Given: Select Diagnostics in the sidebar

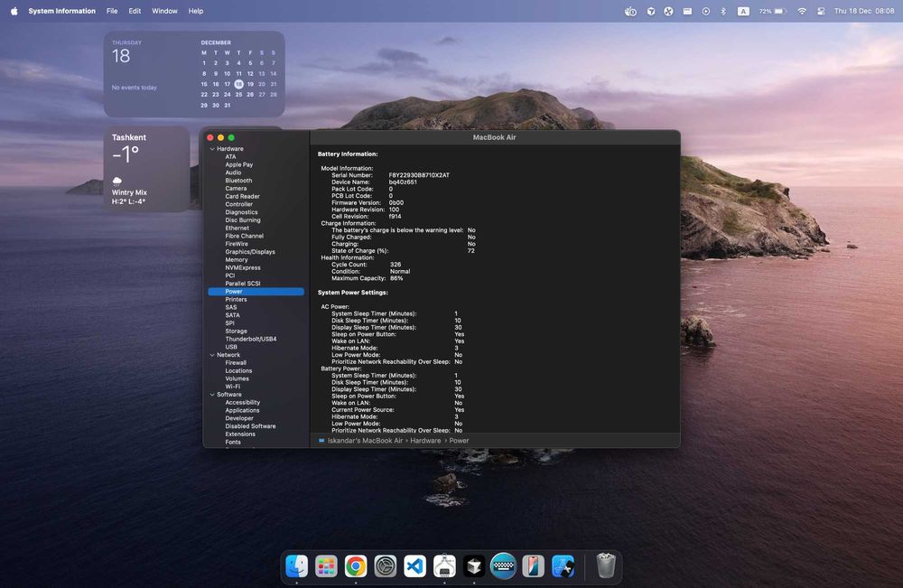Looking at the screenshot, I should [241, 212].
